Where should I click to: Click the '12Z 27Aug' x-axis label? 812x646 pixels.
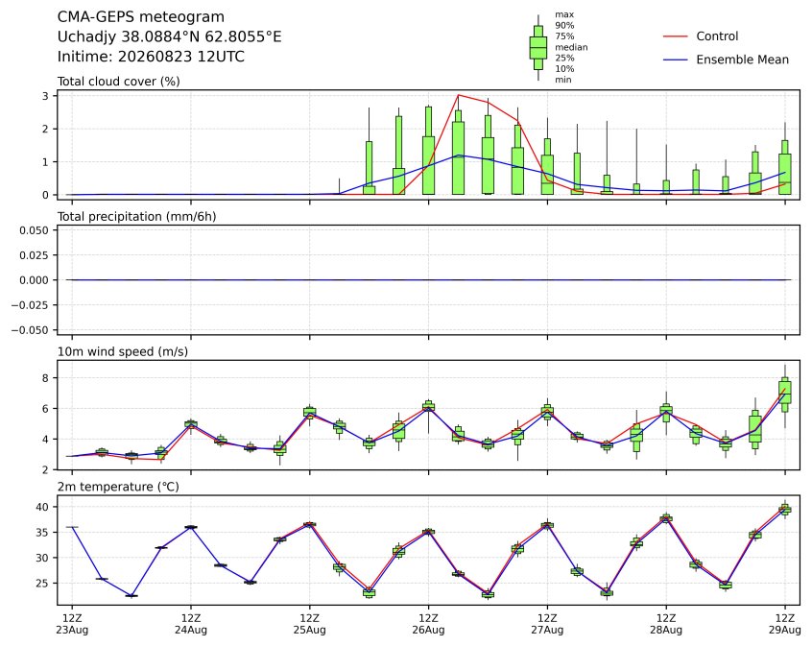tap(547, 624)
